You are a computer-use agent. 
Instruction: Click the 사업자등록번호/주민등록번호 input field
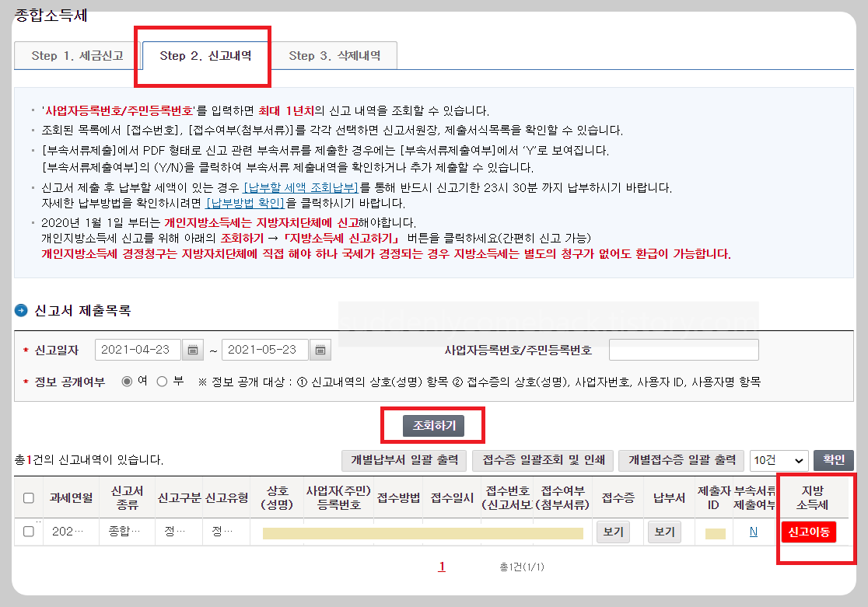(683, 350)
